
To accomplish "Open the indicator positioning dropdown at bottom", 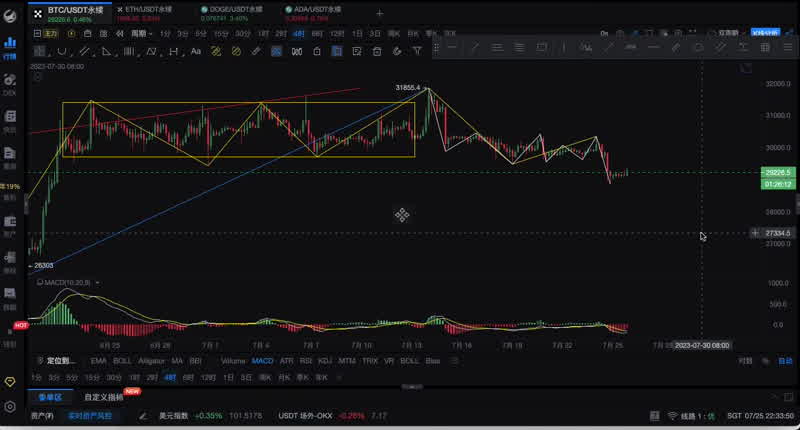I will (60, 361).
